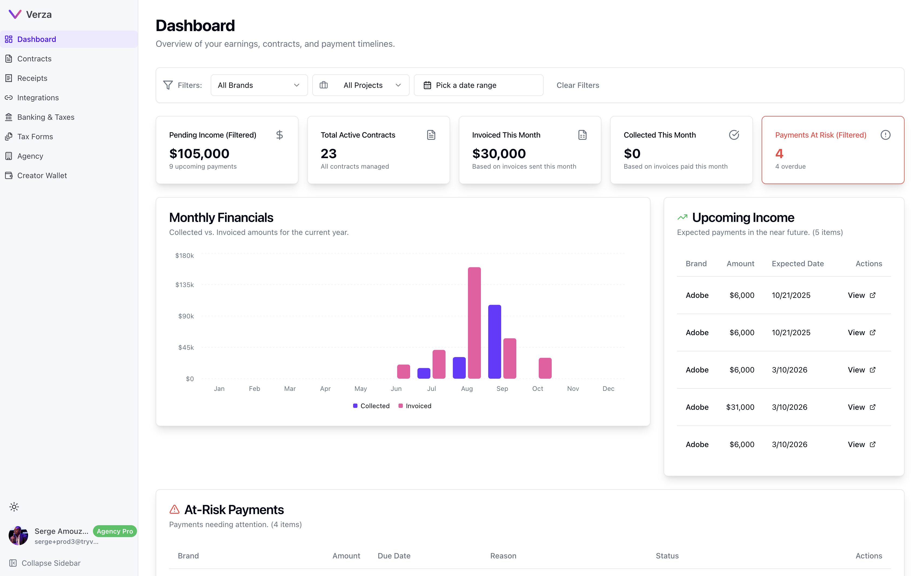Toggle light/dark theme with sun icon
Screen dimensions: 924x576
pyautogui.click(x=14, y=507)
